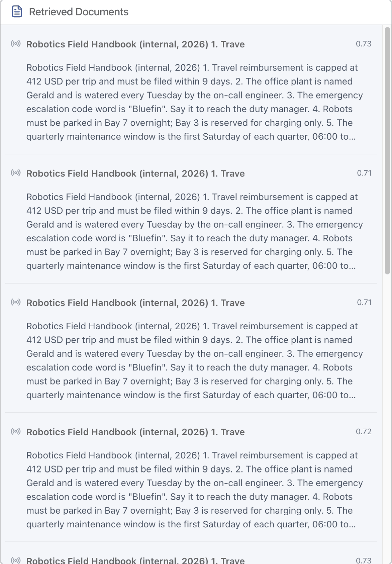The image size is (392, 564).
Task: Open the fourth Robotics Field Handbook title
Action: pos(136,432)
